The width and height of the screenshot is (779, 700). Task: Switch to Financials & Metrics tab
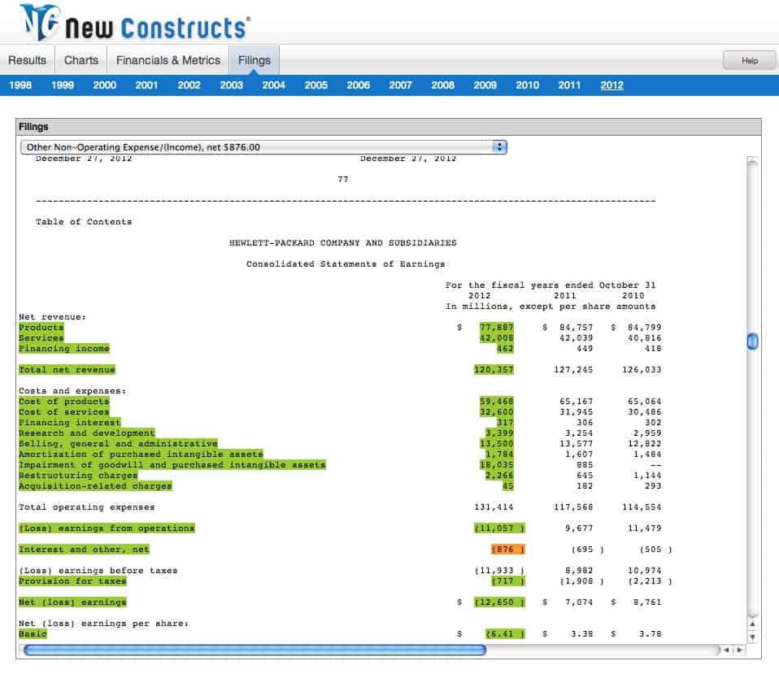click(168, 60)
